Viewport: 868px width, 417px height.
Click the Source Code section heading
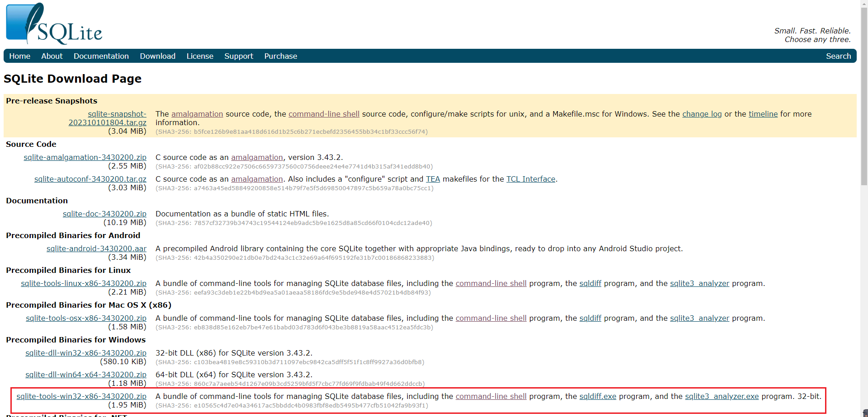(x=31, y=144)
